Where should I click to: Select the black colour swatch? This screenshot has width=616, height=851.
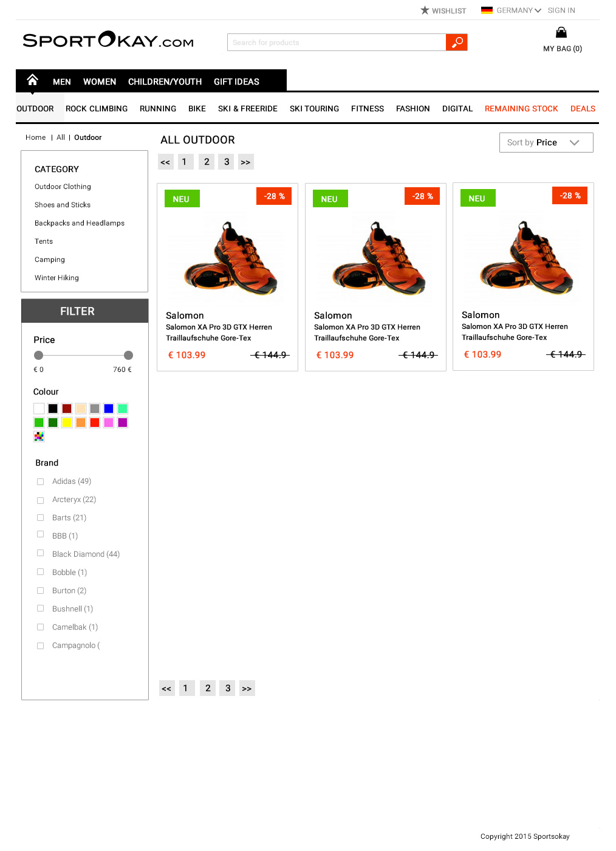pyautogui.click(x=53, y=408)
